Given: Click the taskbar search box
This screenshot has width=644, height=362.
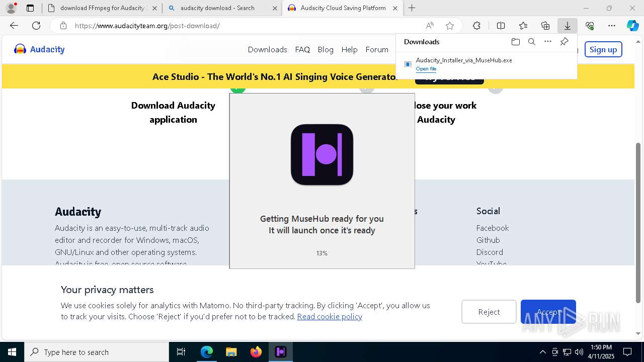Looking at the screenshot, I should coord(97,352).
